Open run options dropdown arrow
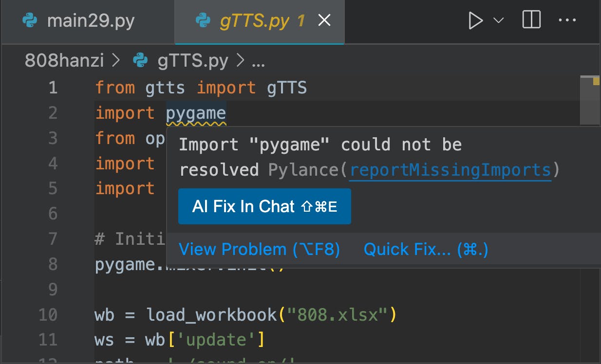This screenshot has width=601, height=364. click(x=498, y=21)
